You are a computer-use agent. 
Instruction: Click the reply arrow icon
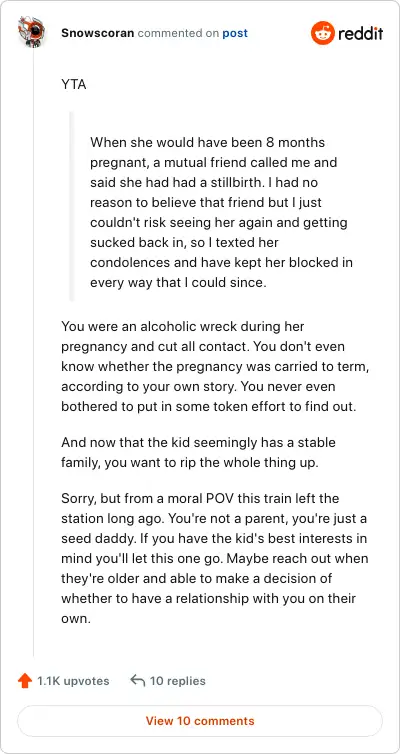pyautogui.click(x=138, y=681)
